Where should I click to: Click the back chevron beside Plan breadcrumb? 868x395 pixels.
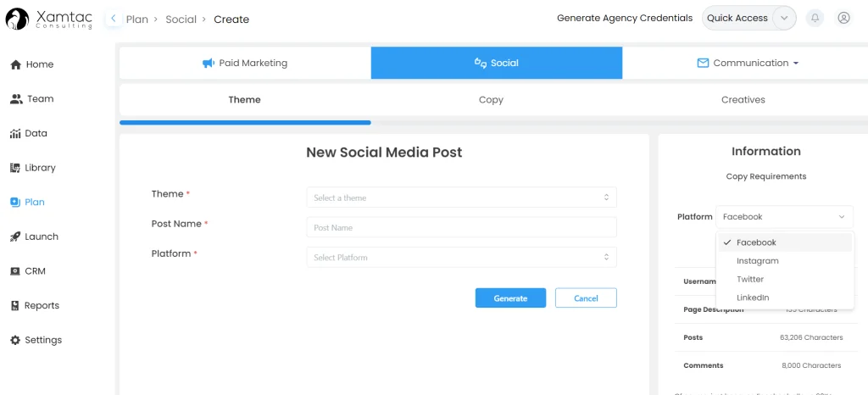point(114,19)
